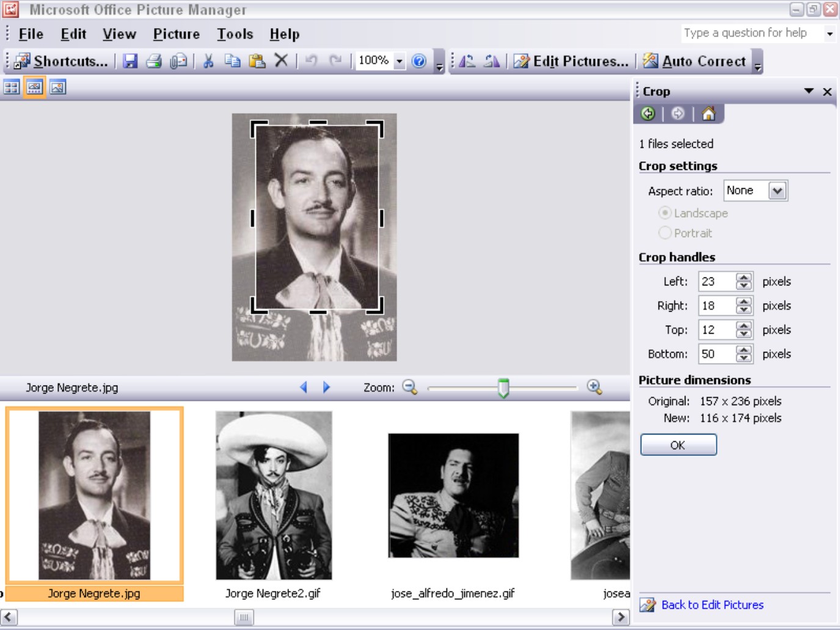The width and height of the screenshot is (840, 630).
Task: Open Edit Pictures from the toolbar
Action: (571, 61)
